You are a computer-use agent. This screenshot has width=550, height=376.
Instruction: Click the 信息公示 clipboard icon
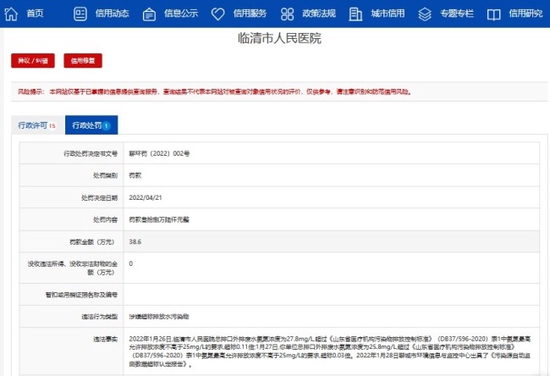pos(149,14)
